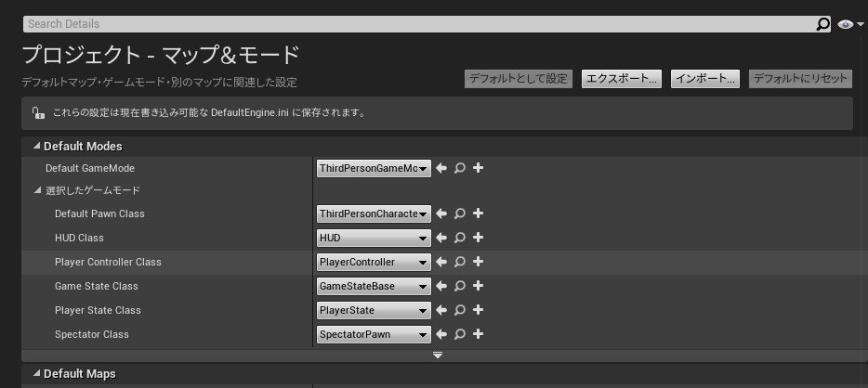Open the Game State Class dropdown
The width and height of the screenshot is (868, 388).
(x=374, y=286)
